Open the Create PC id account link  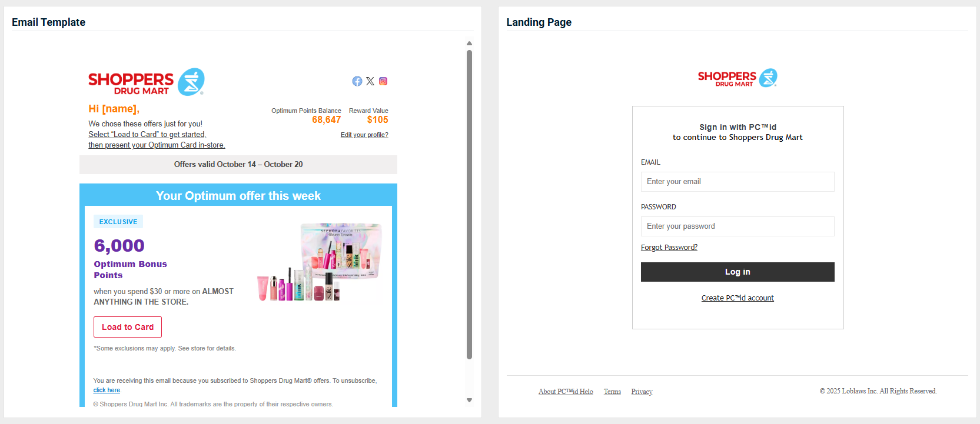point(738,298)
